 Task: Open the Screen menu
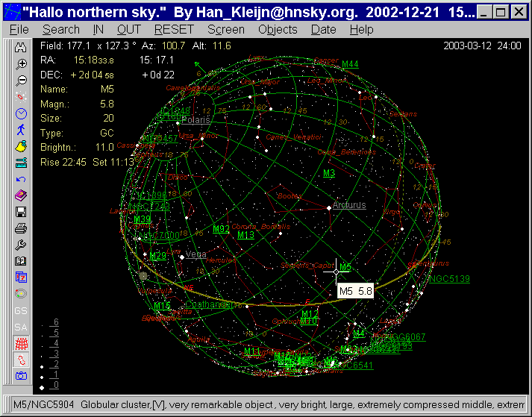[x=226, y=30]
